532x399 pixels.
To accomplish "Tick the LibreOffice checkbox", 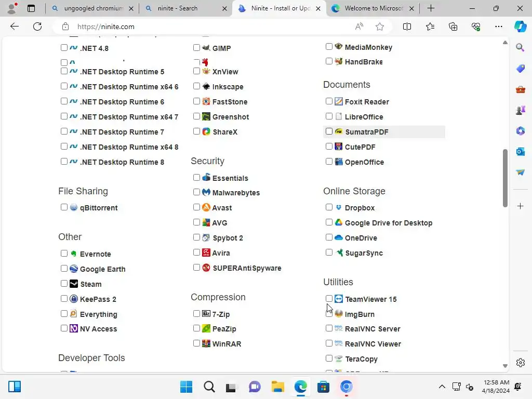I will point(329,116).
